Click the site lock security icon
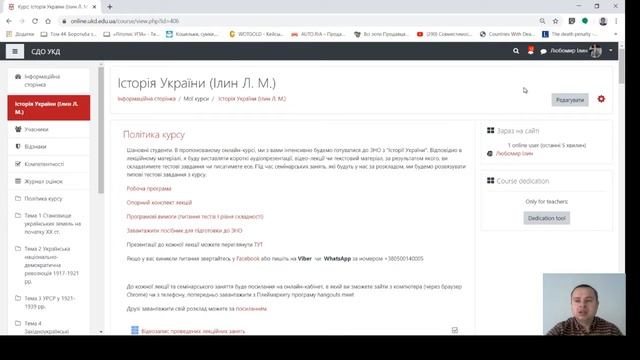Screen dimensions: 640x360 tap(64, 21)
